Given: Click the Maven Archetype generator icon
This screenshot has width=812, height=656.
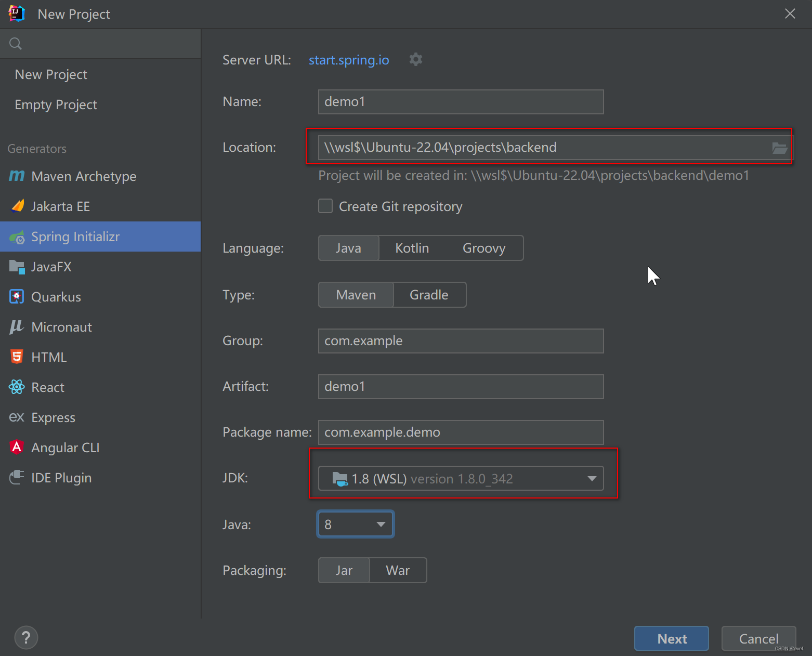Looking at the screenshot, I should coord(17,176).
